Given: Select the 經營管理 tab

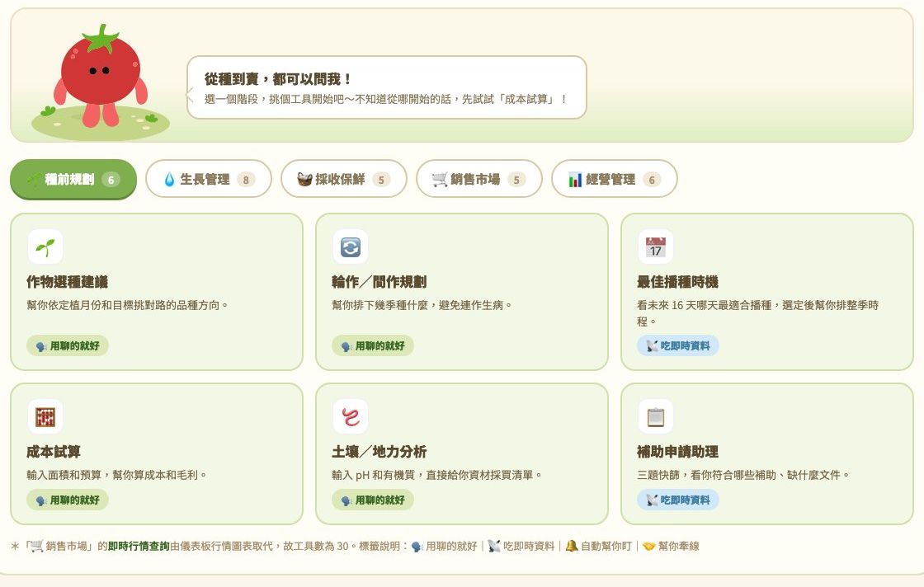Looking at the screenshot, I should point(614,179).
